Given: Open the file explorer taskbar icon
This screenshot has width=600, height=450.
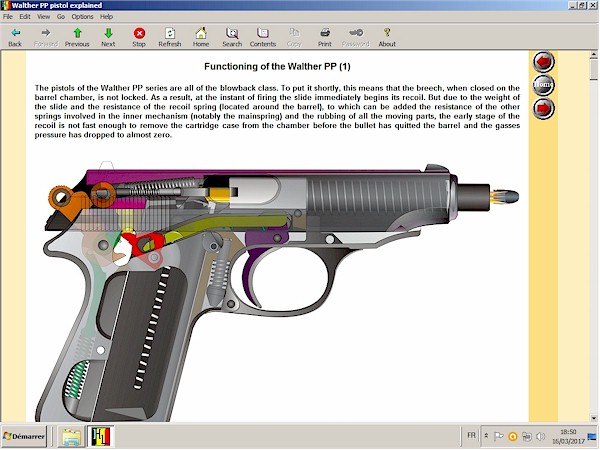Looking at the screenshot, I should click(72, 437).
